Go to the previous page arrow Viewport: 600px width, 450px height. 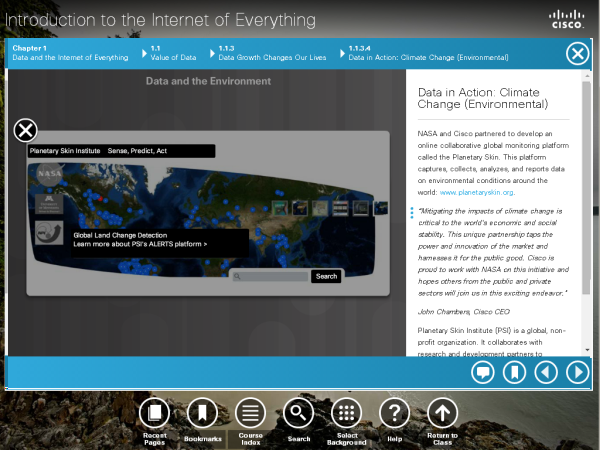click(545, 373)
